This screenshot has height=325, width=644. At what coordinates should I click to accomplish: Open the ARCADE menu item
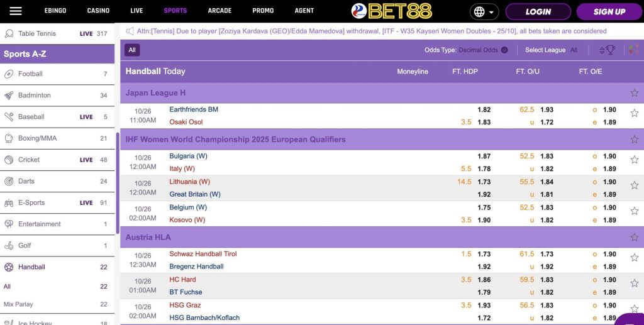coord(219,11)
